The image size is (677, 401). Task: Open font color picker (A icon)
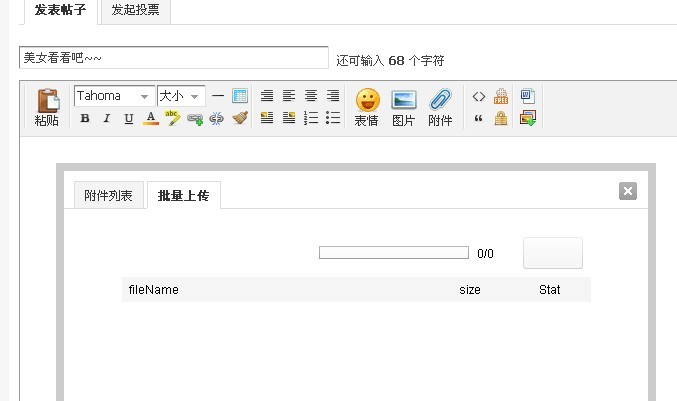coord(151,118)
